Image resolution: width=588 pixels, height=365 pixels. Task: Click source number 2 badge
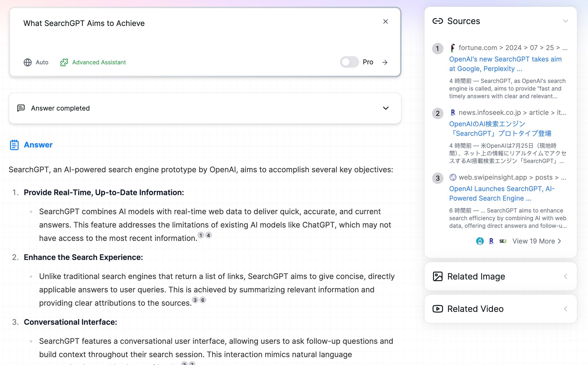click(438, 113)
